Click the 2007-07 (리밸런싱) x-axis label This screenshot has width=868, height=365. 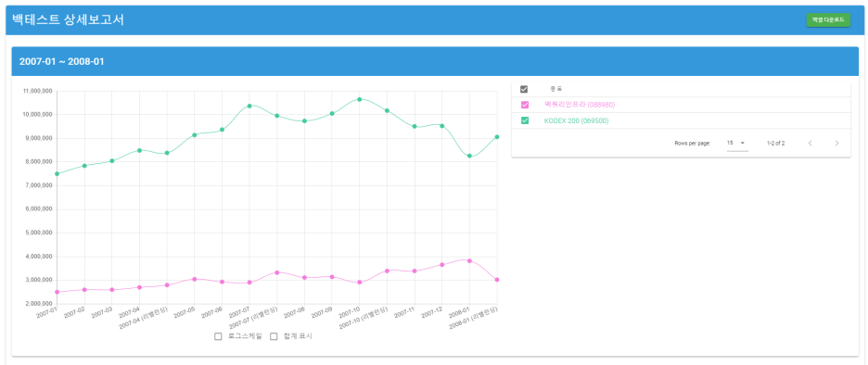tap(253, 318)
